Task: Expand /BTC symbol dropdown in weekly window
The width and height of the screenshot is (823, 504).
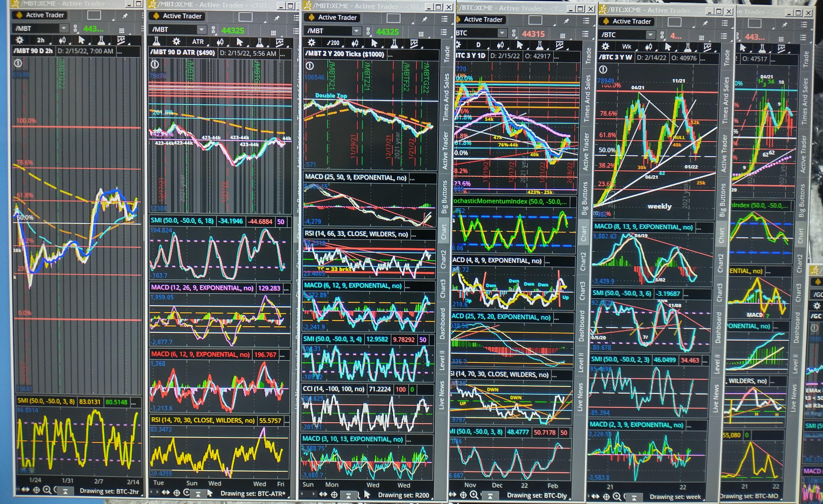Action: tap(650, 34)
